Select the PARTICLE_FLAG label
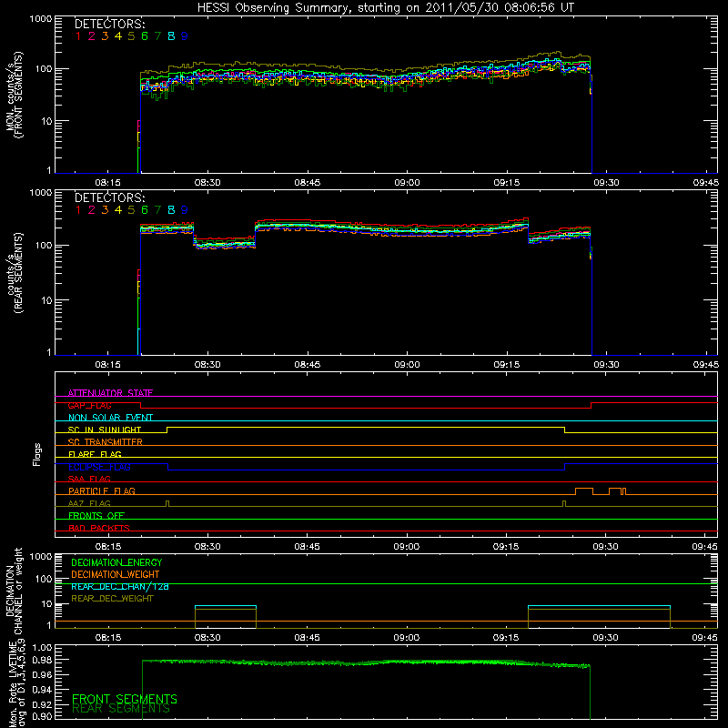This screenshot has width=728, height=728. point(102,490)
